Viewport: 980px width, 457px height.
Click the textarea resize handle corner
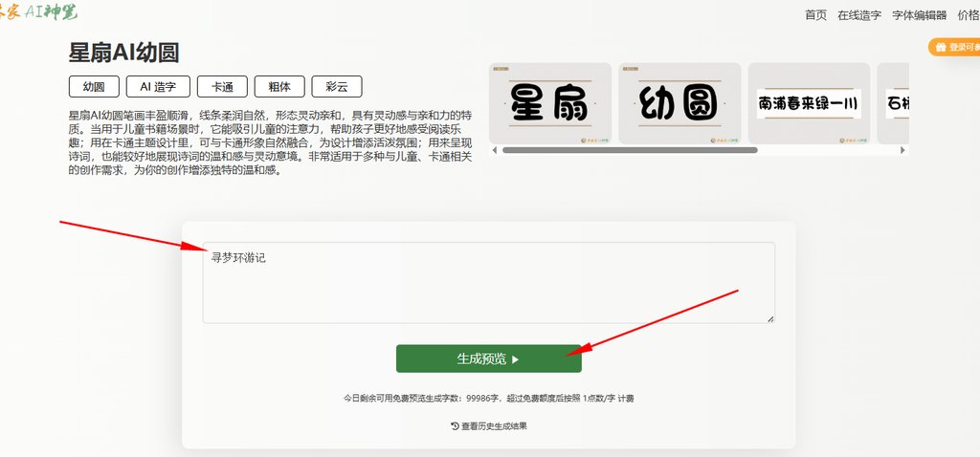click(770, 319)
